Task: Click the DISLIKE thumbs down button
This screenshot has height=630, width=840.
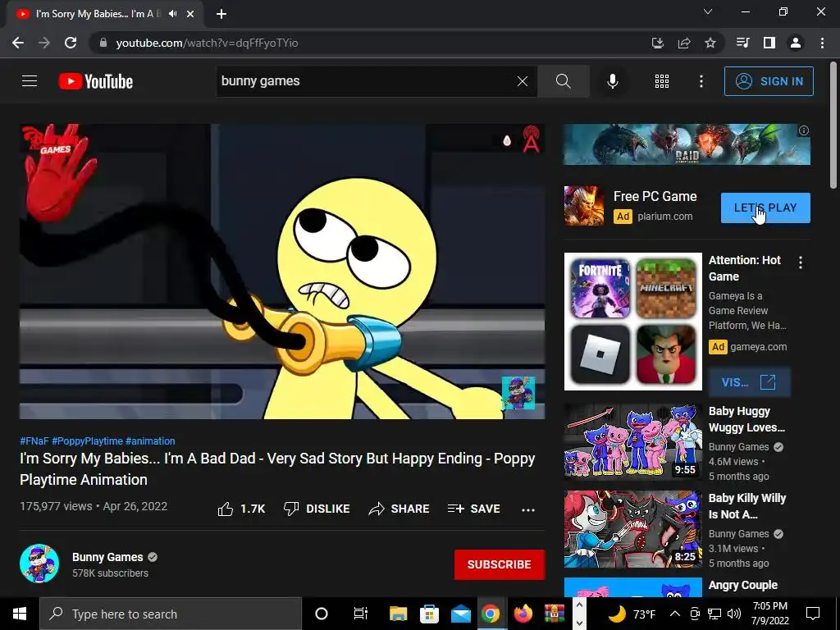Action: point(317,509)
